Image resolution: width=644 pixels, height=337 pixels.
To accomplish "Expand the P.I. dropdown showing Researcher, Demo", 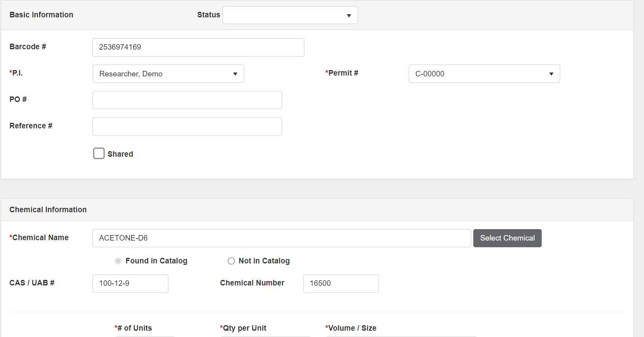I will pos(168,74).
